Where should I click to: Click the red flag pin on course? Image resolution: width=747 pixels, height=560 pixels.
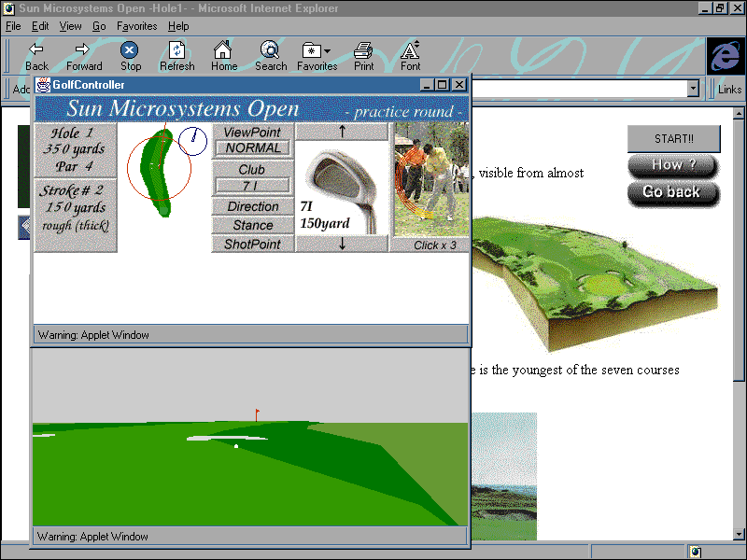[x=257, y=414]
